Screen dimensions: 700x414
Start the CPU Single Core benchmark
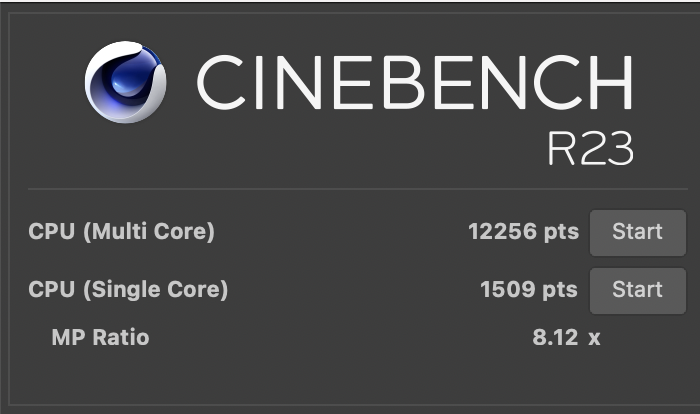coord(637,290)
